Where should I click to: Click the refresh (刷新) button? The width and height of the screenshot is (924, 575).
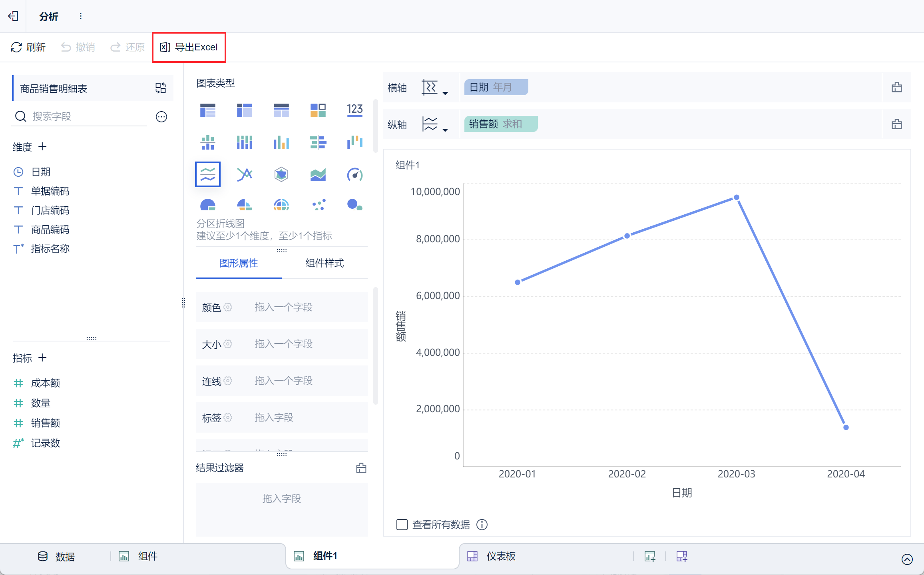point(28,47)
